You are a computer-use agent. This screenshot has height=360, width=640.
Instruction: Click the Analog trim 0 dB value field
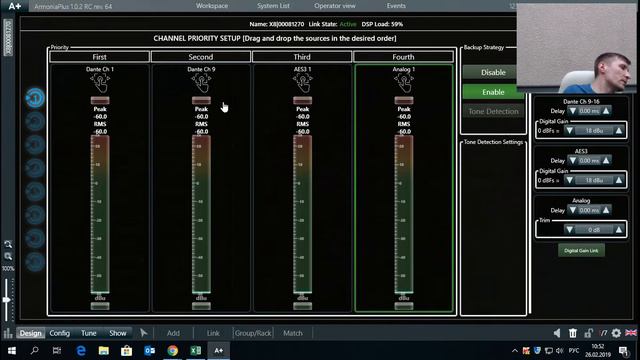click(x=594, y=230)
